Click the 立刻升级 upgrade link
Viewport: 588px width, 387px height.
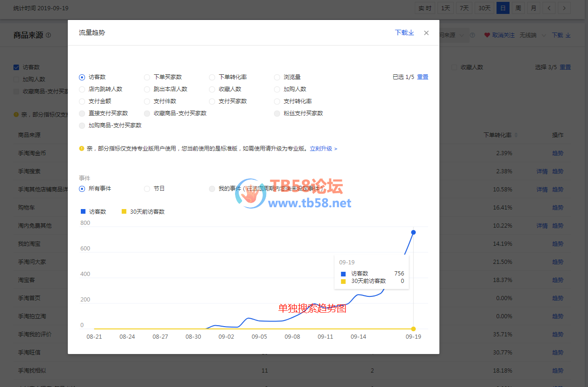[323, 149]
